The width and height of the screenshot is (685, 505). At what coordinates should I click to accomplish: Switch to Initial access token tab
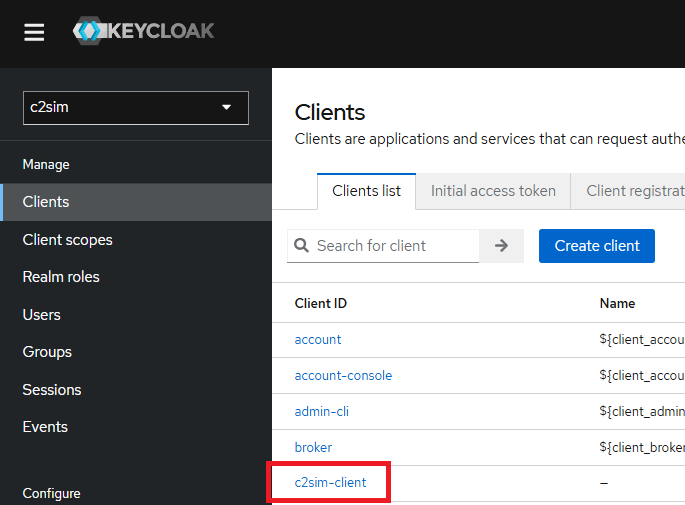pos(493,191)
